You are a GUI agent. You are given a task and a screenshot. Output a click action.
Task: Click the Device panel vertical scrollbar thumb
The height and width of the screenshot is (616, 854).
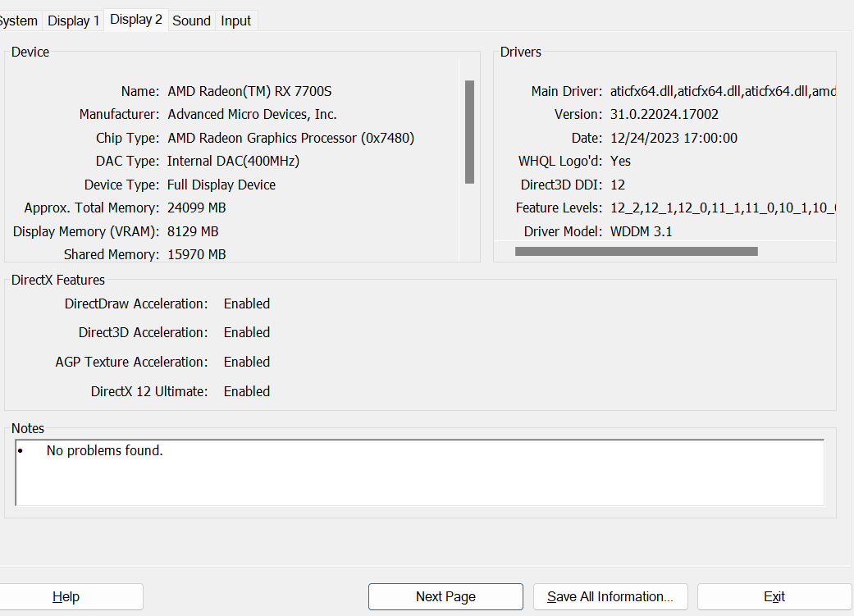[469, 132]
